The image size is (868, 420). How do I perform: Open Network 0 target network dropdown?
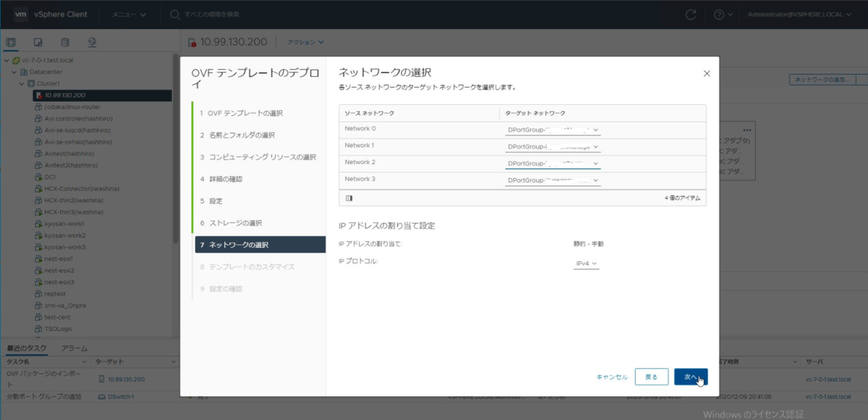pyautogui.click(x=553, y=130)
